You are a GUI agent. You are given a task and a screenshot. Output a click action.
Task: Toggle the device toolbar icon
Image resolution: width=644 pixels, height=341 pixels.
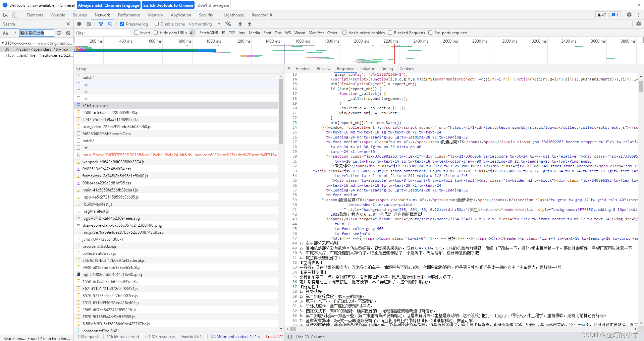(14, 15)
